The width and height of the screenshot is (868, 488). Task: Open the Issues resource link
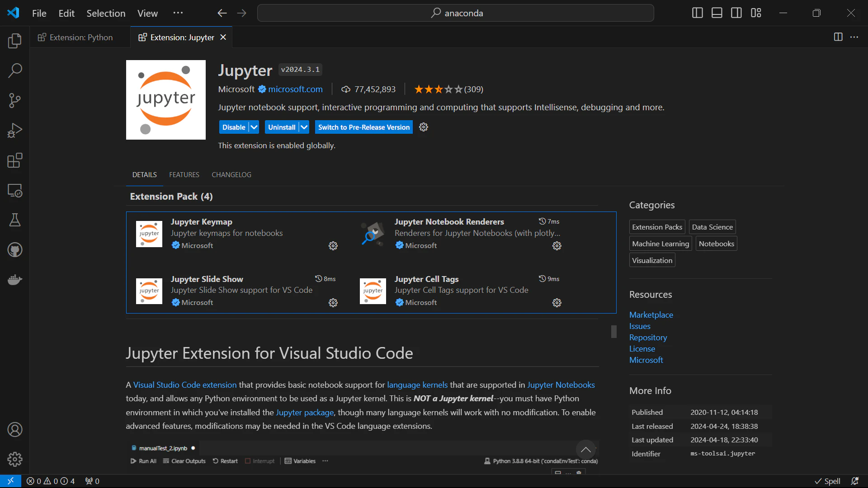coord(640,326)
